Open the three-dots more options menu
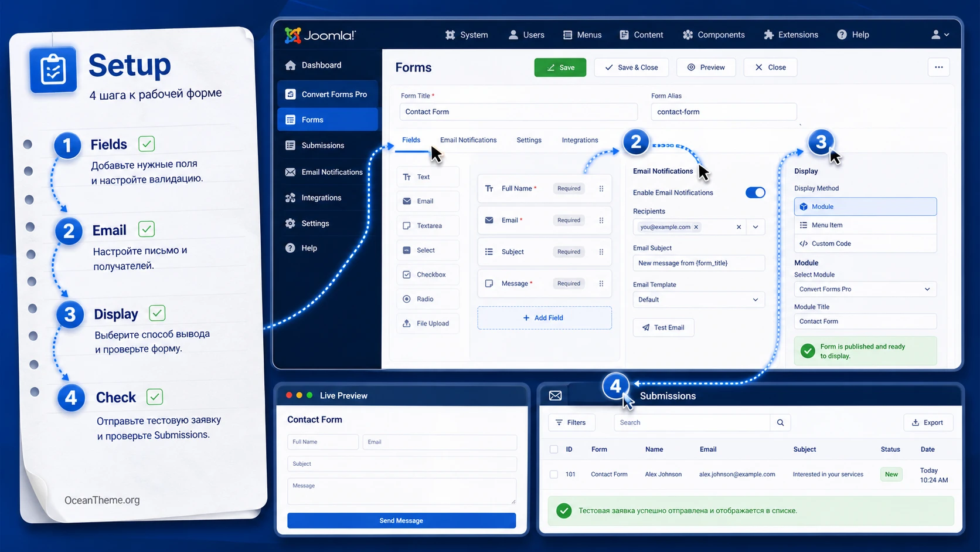Screen dimensions: 980x552 point(939,67)
